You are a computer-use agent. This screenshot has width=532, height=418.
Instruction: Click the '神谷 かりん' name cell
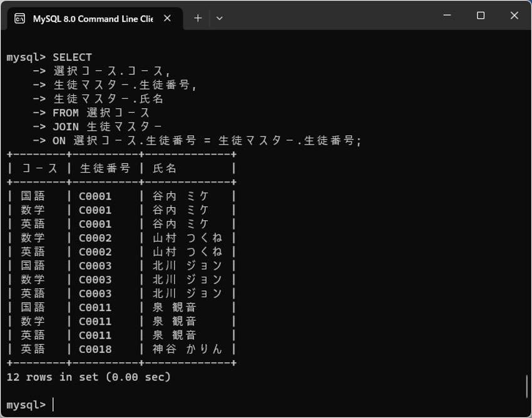(187, 349)
